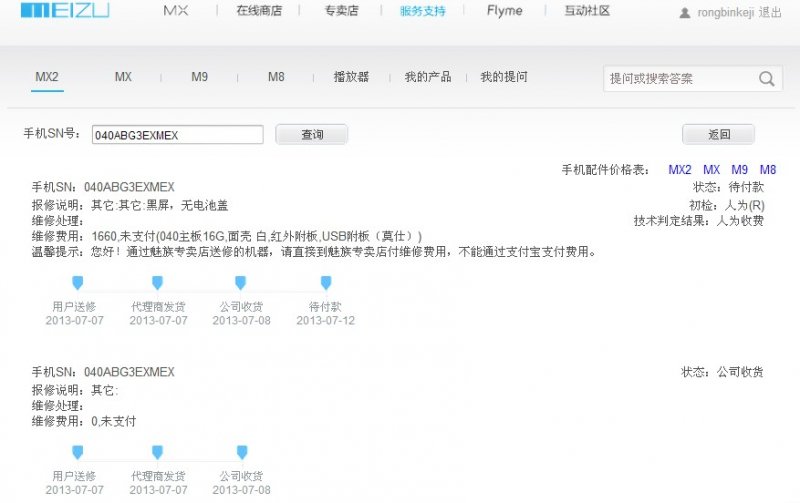800x503 pixels.
Task: Select the M9 tab
Action: (x=199, y=77)
